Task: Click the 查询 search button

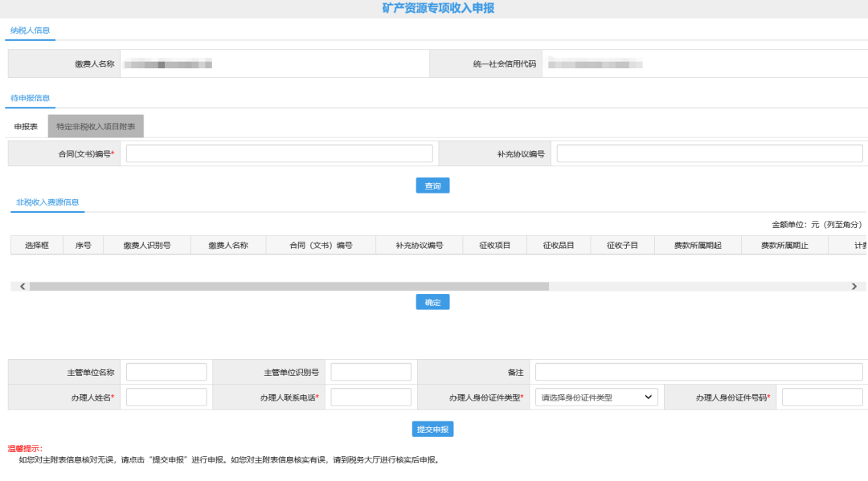Action: tap(432, 185)
